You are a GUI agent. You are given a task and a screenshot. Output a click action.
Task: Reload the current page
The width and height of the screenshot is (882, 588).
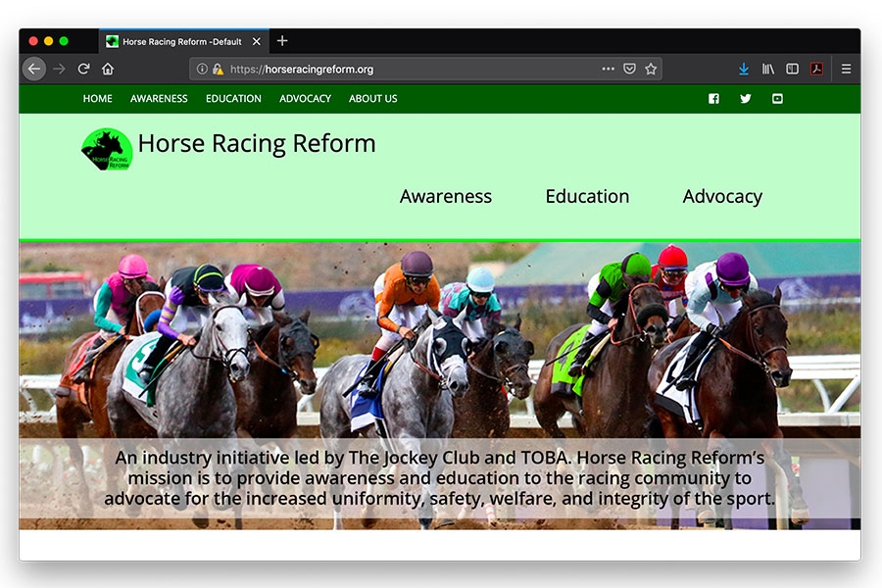click(83, 69)
